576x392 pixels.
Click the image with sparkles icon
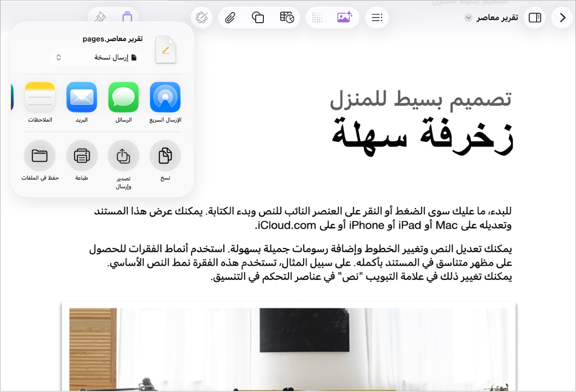(x=344, y=17)
